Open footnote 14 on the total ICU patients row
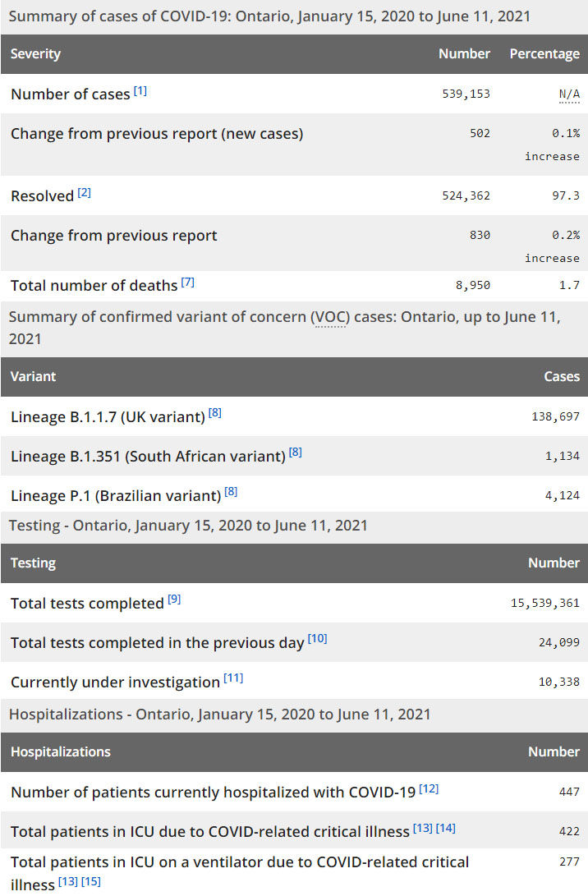Viewport: 588px width, 896px height. tap(446, 829)
